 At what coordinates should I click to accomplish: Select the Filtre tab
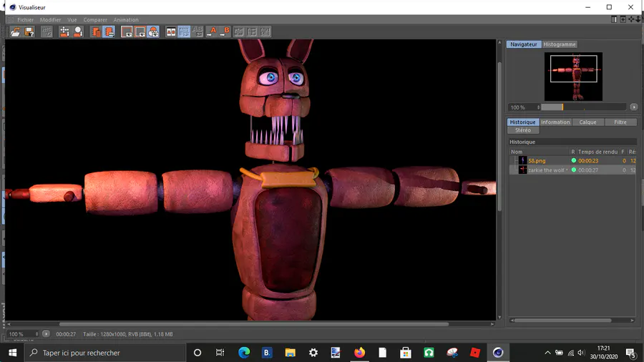620,122
